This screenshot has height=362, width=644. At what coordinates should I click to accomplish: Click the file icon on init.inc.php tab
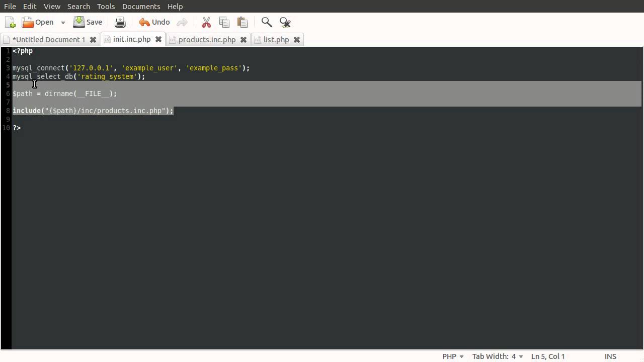pyautogui.click(x=107, y=39)
